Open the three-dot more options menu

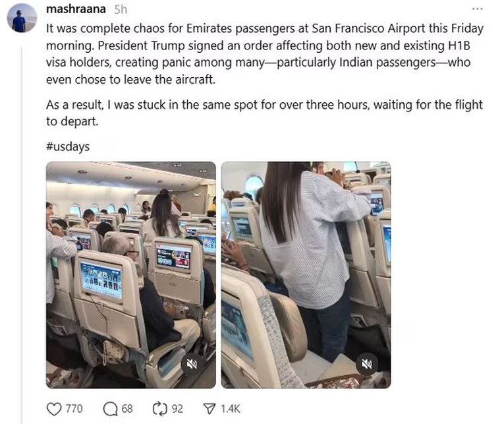pos(478,9)
